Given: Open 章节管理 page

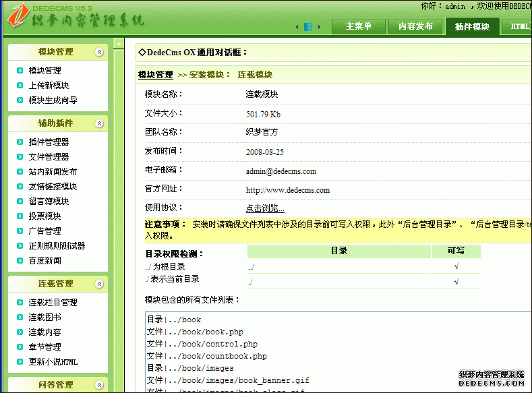Looking at the screenshot, I should click(x=45, y=347).
